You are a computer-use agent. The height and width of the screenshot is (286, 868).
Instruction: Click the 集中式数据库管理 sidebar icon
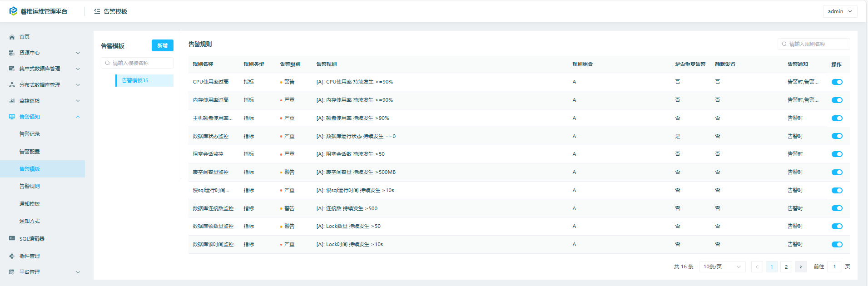point(12,69)
